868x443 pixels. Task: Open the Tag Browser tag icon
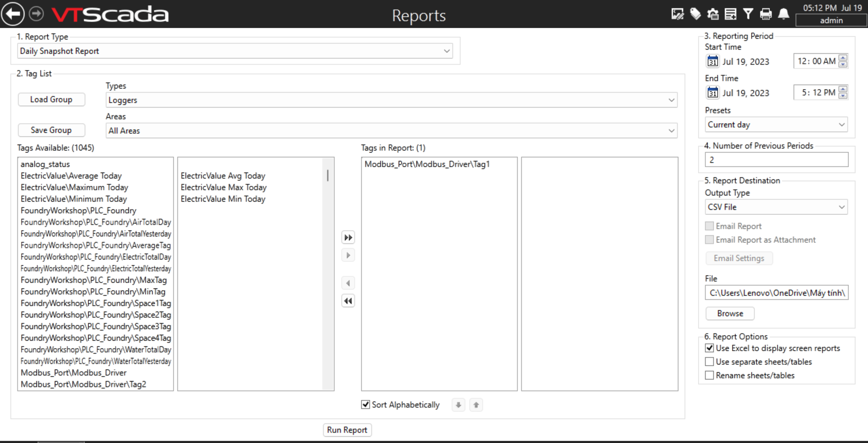pos(695,15)
